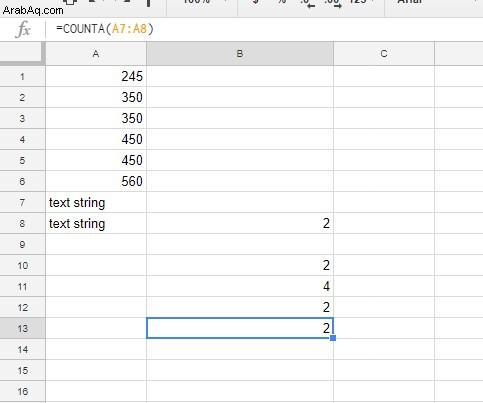Screen dimensions: 483x403
Task: Click the fx function icon
Action: pyautogui.click(x=23, y=29)
